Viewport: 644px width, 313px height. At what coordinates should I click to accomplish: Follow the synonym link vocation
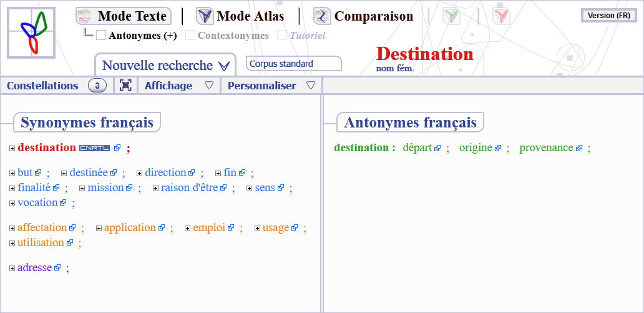[37, 202]
